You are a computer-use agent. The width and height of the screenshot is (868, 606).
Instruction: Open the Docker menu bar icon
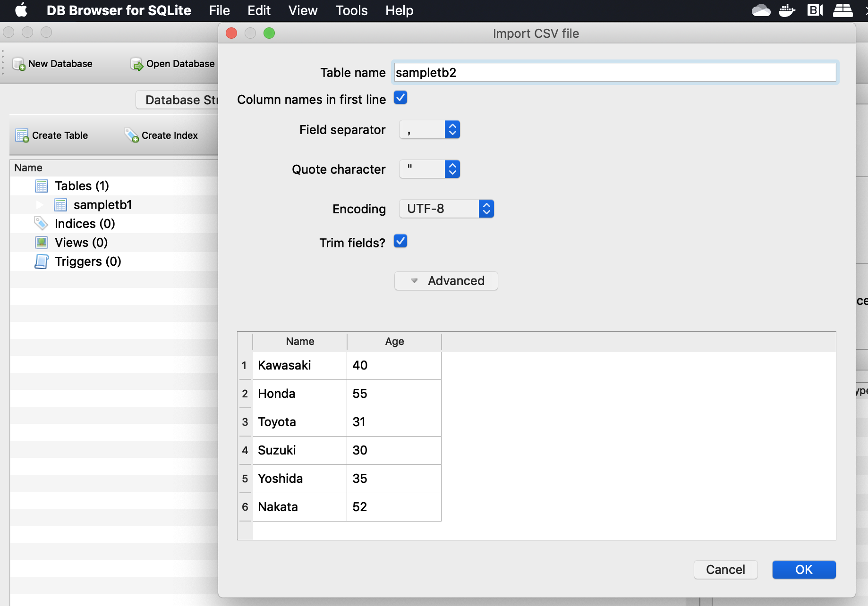(x=787, y=10)
